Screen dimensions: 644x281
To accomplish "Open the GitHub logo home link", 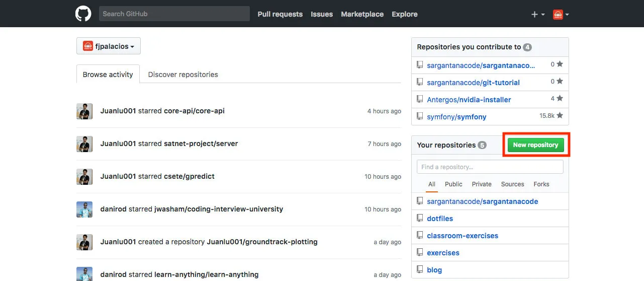I will [83, 14].
